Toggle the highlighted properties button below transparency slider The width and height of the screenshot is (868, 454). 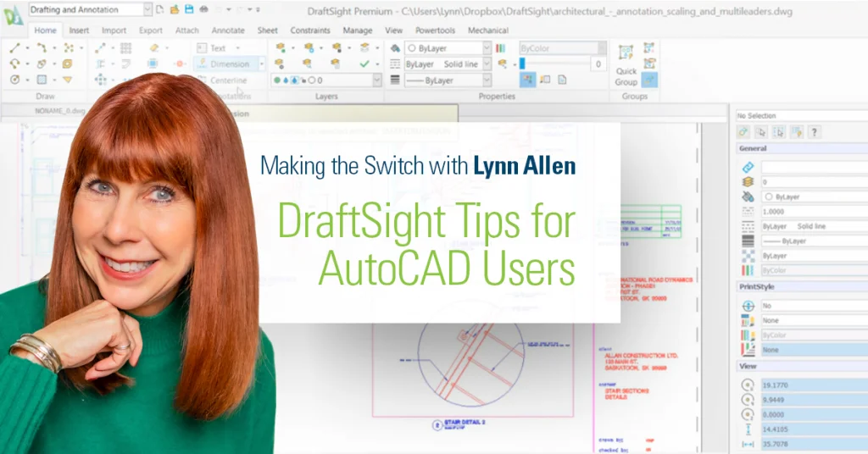pyautogui.click(x=527, y=80)
